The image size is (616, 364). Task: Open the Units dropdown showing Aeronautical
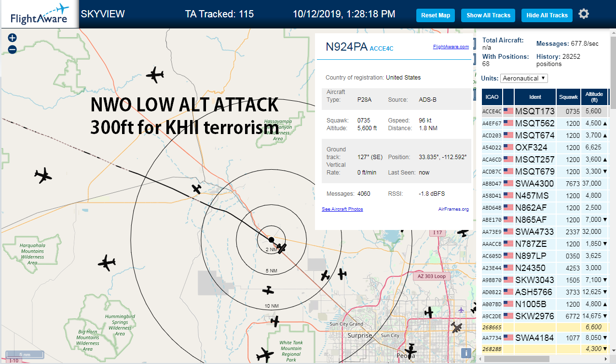coord(524,78)
